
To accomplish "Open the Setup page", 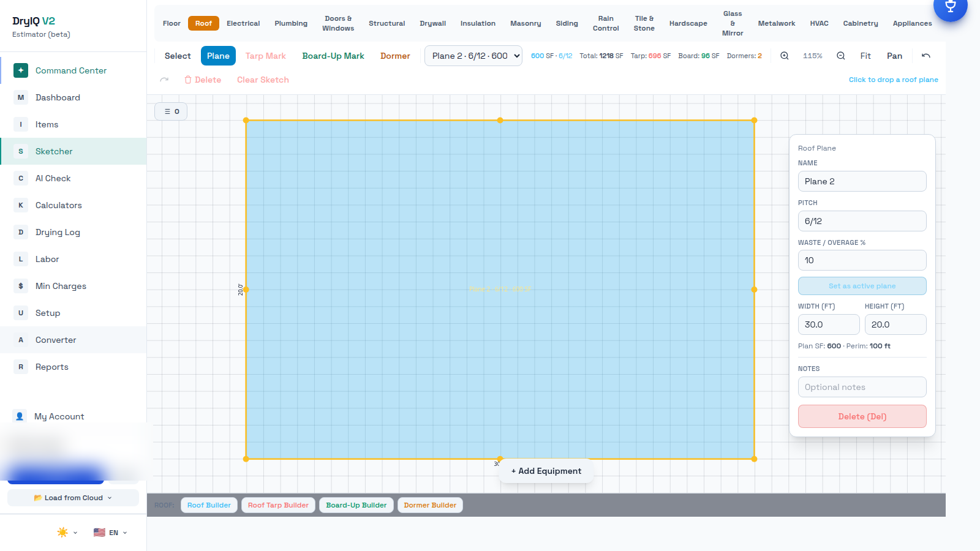I will [73, 313].
